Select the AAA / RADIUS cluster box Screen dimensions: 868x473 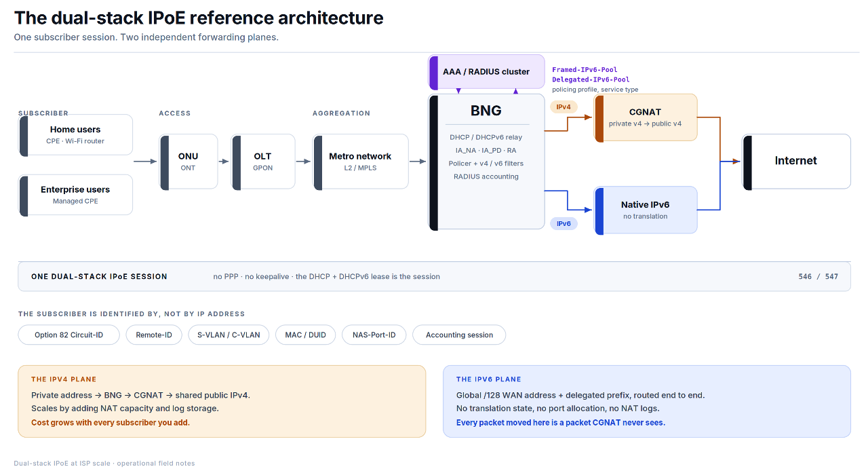(x=486, y=72)
